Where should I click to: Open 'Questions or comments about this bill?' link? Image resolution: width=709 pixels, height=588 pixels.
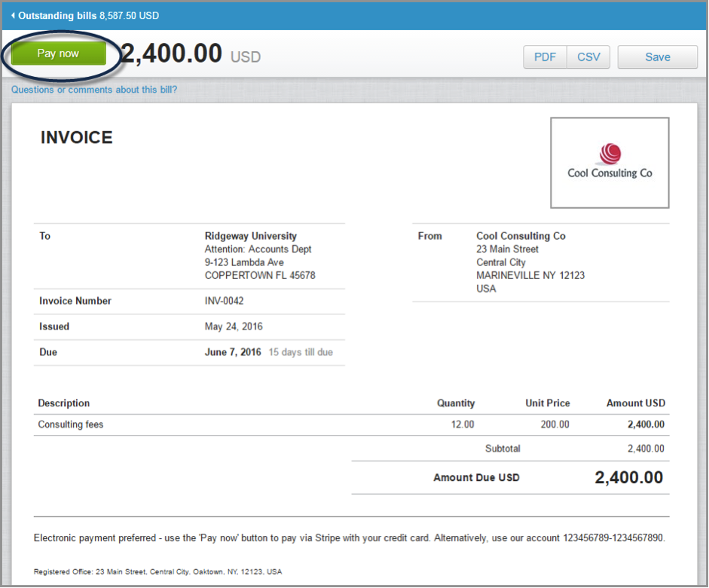[x=94, y=90]
